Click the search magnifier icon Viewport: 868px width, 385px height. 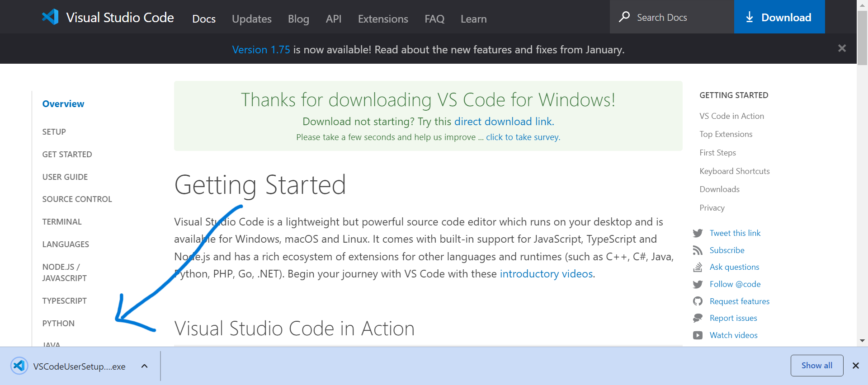[x=624, y=17]
